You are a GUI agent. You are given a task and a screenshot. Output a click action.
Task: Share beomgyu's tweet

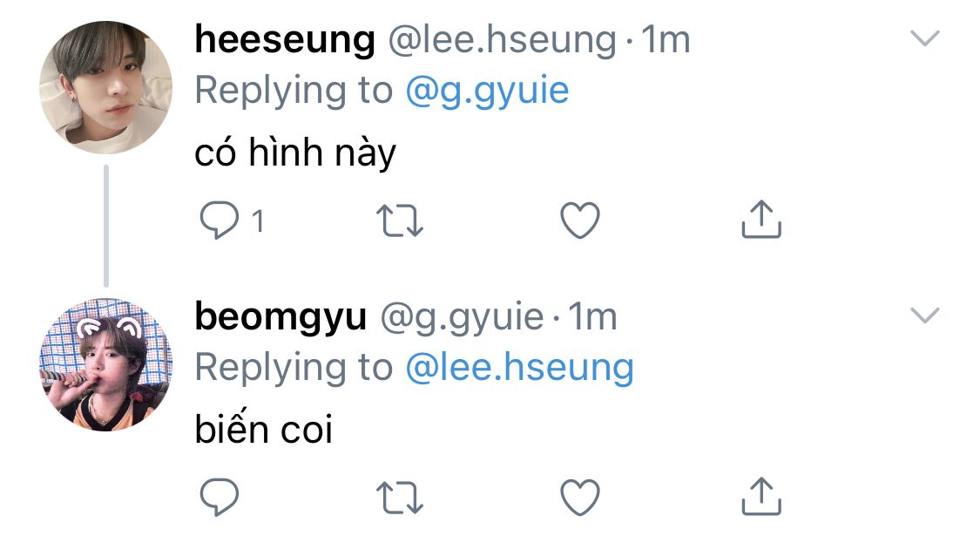point(760,496)
